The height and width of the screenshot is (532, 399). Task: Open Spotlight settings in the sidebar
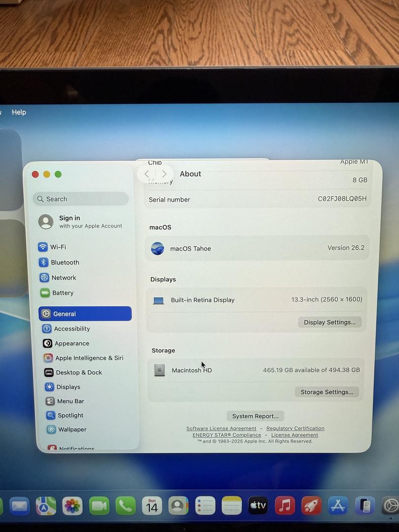pyautogui.click(x=69, y=415)
